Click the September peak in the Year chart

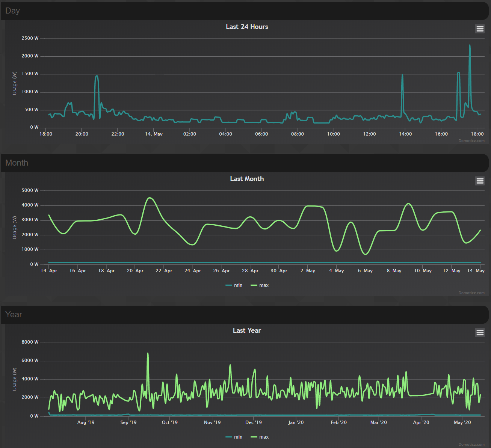(148, 353)
